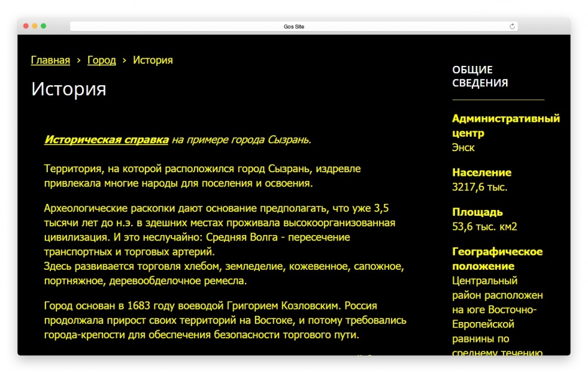Click the paragraph about the city founded in 1683
Image resolution: width=588 pixels, height=373 pixels.
point(225,320)
